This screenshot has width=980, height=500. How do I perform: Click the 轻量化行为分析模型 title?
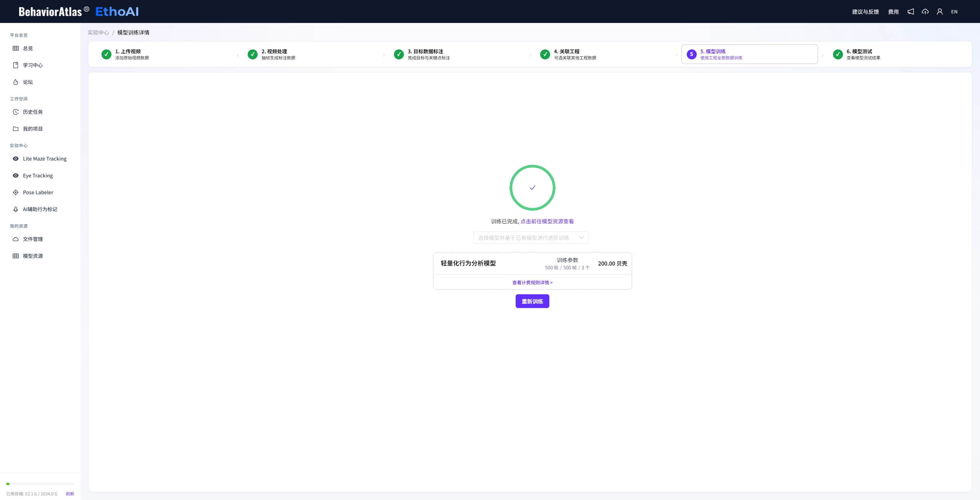468,263
